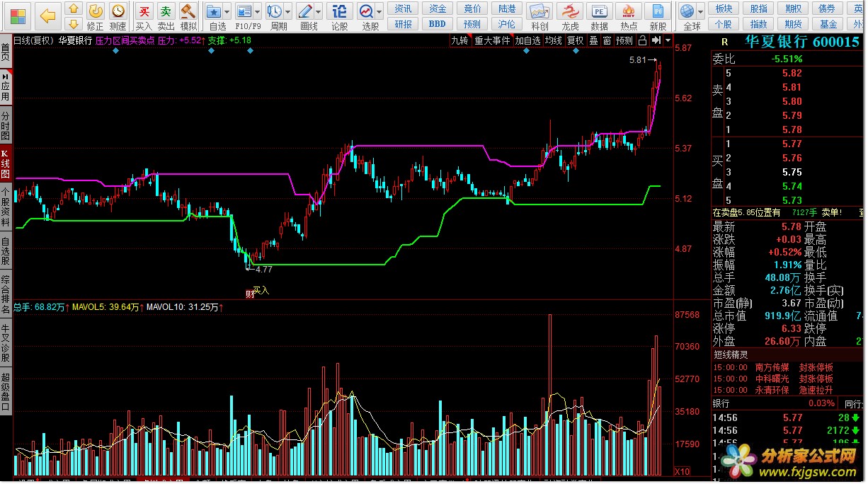
Task: Switch to the K线图 side tab
Action: pyautogui.click(x=6, y=164)
